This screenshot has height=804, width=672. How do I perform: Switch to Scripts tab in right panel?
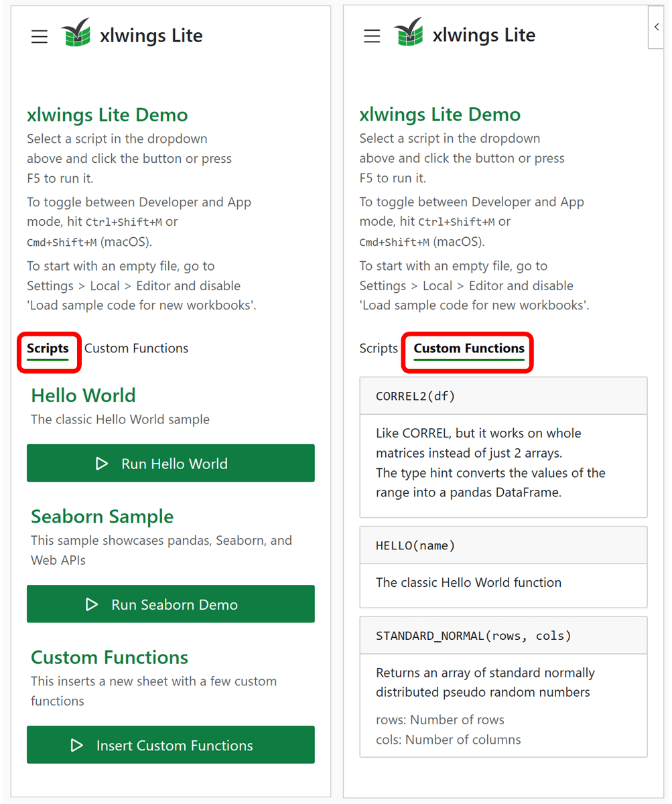pyautogui.click(x=379, y=348)
